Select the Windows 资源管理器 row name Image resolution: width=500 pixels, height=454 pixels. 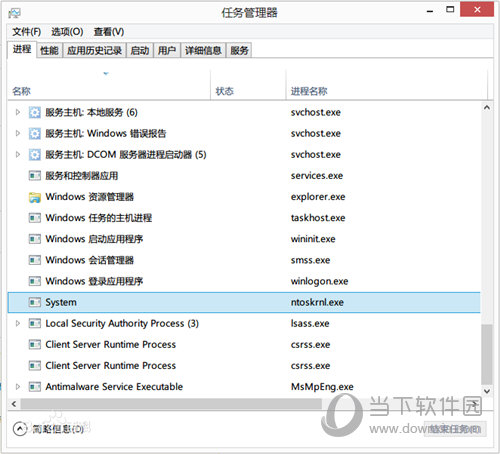pos(89,197)
